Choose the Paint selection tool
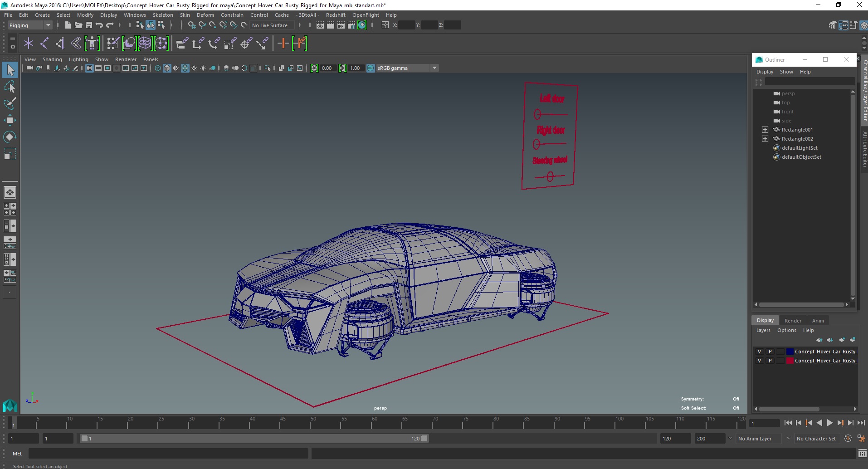The width and height of the screenshot is (868, 469). [x=10, y=103]
